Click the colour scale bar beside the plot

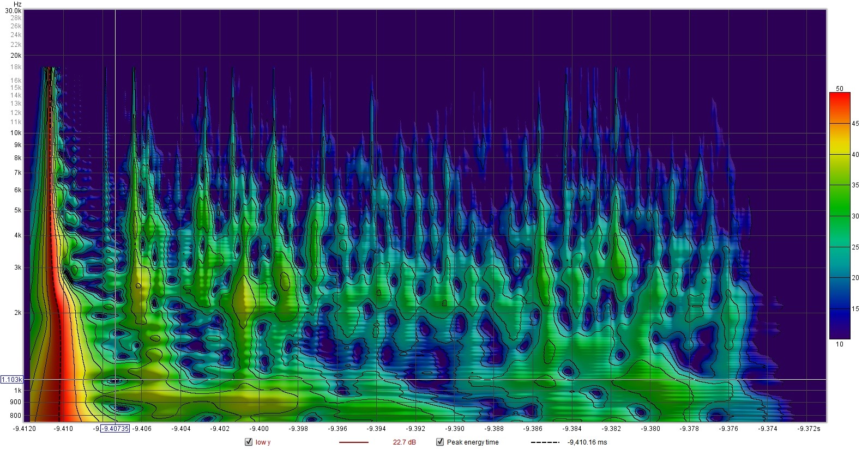point(840,216)
